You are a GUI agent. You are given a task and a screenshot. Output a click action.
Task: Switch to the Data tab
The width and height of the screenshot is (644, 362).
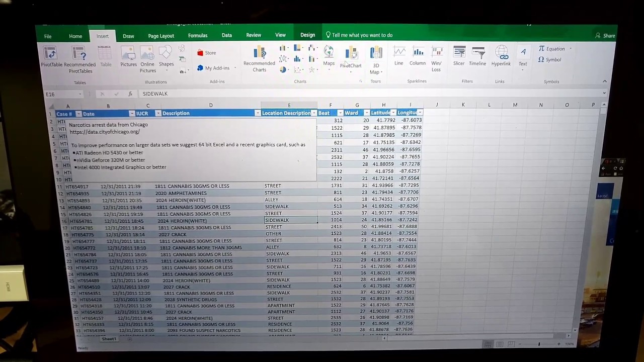[227, 35]
